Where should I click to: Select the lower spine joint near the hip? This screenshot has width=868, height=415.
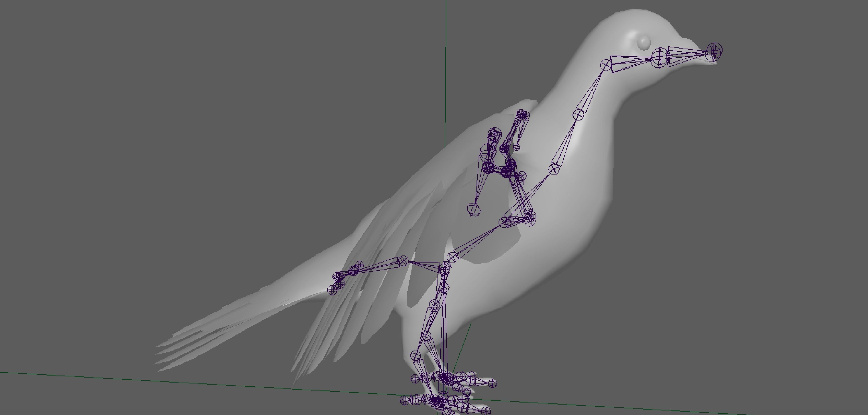click(x=452, y=257)
